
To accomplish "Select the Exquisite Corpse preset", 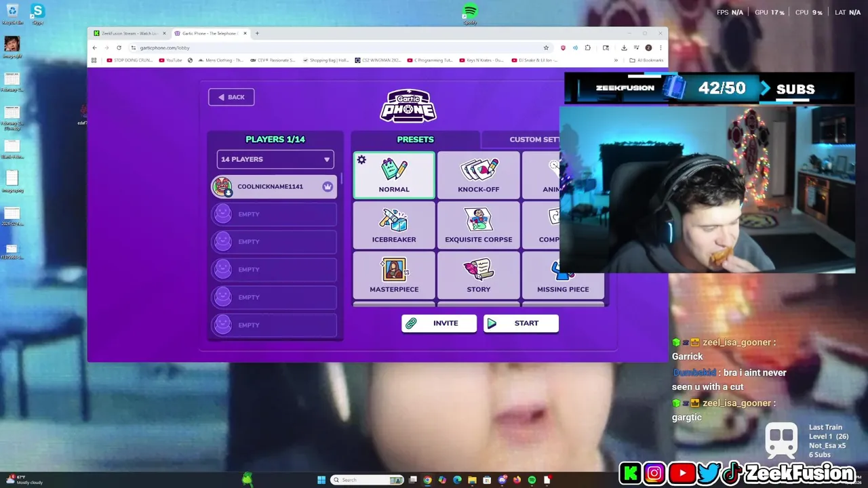I will pos(478,226).
